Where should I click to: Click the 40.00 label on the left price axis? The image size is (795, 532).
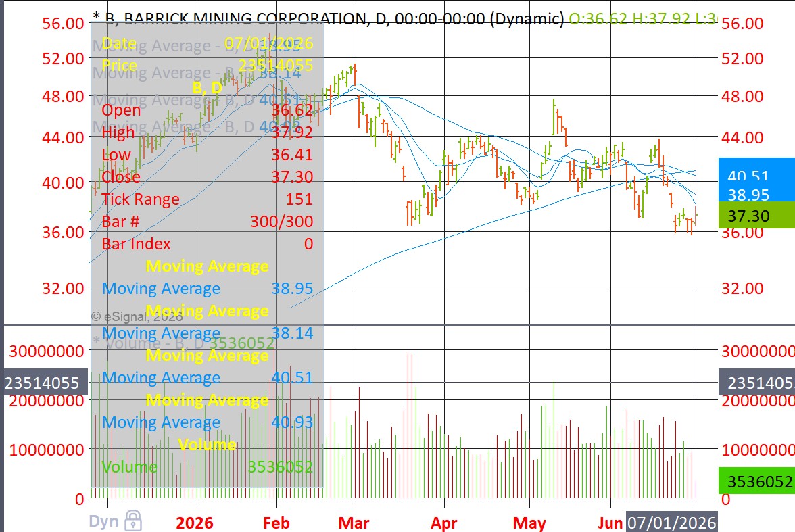63,183
